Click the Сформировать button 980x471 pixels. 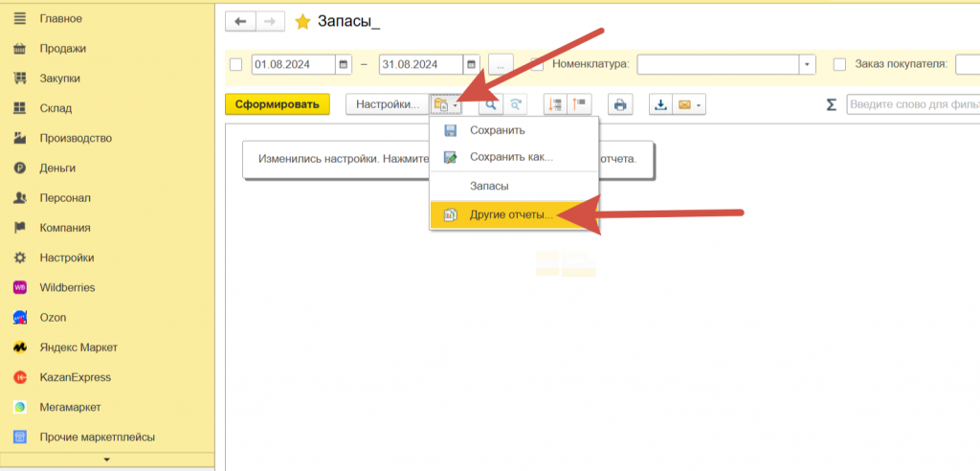pyautogui.click(x=277, y=104)
